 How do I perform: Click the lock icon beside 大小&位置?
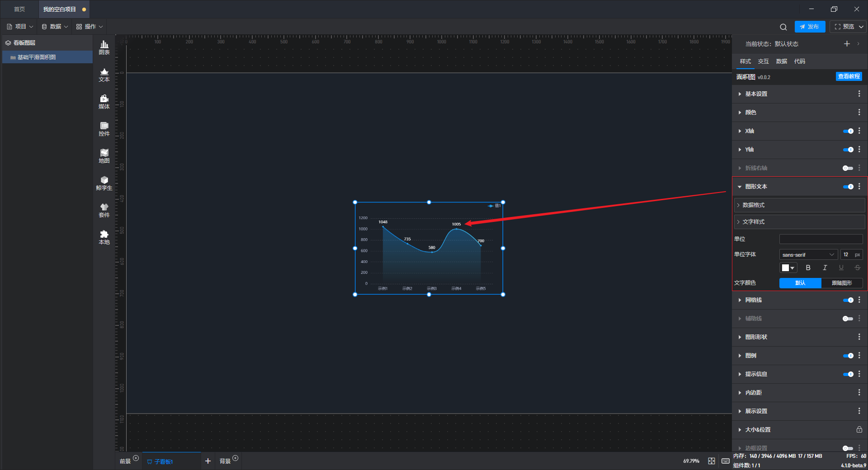859,429
